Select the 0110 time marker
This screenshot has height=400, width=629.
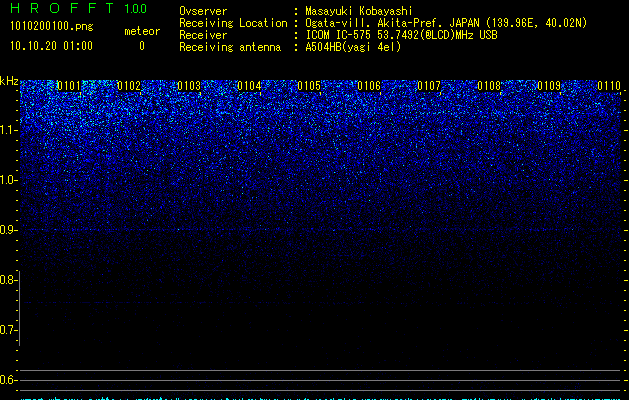[609, 86]
